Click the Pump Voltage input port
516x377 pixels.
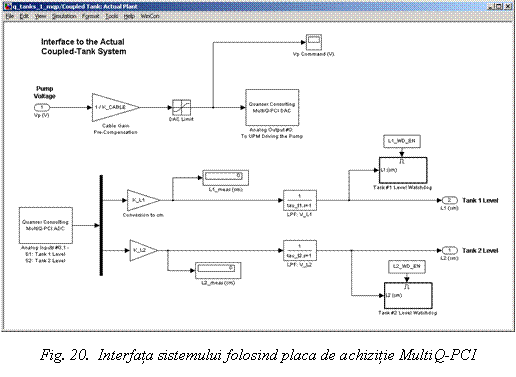click(42, 107)
